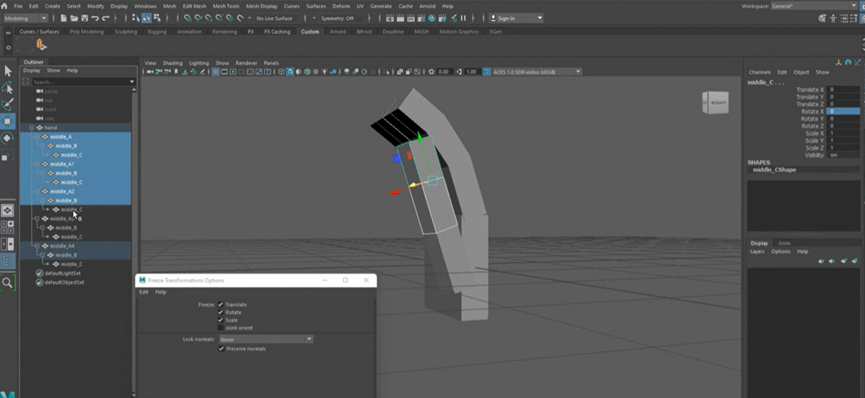Switch to the Rigging shelf tab
The width and height of the screenshot is (865, 398).
coord(157,32)
